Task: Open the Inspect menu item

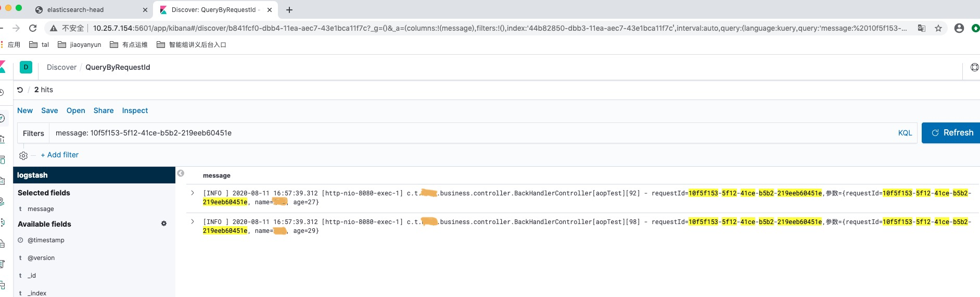Action: [x=135, y=110]
